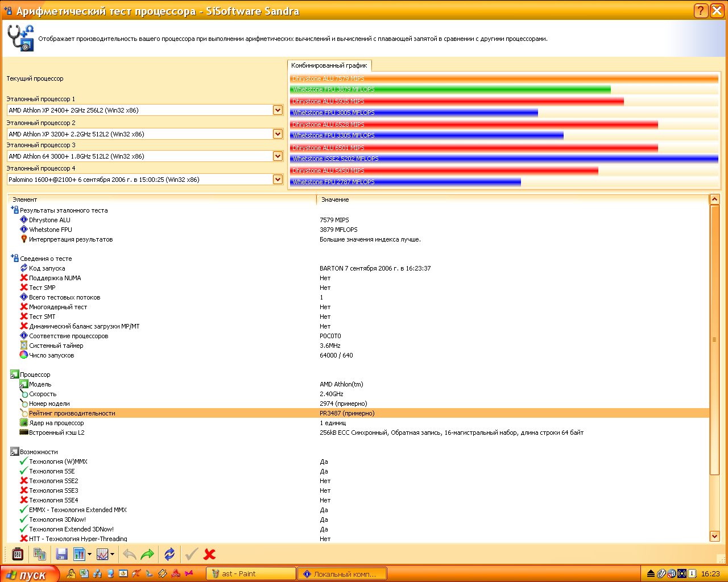
Task: Open the Palomino 1600+@2100+ dropdown
Action: (x=278, y=180)
